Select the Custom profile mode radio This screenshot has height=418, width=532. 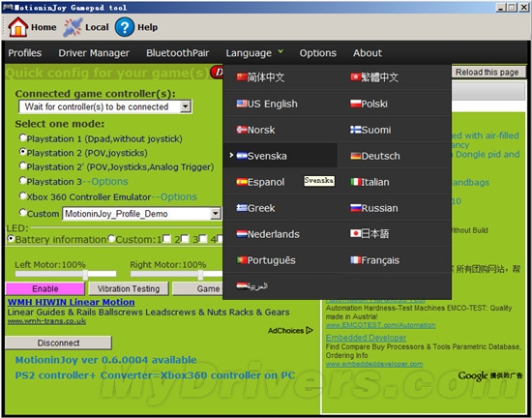[23, 213]
